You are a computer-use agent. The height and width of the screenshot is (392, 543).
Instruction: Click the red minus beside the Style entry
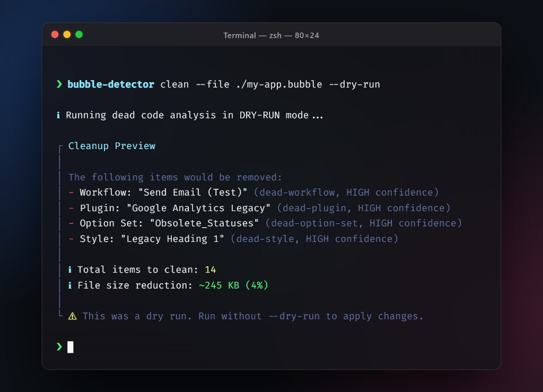71,239
